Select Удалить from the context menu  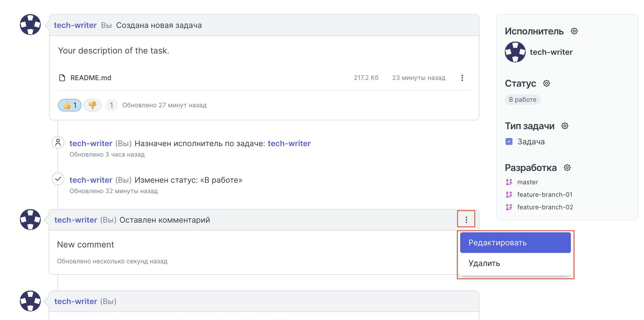[516, 263]
